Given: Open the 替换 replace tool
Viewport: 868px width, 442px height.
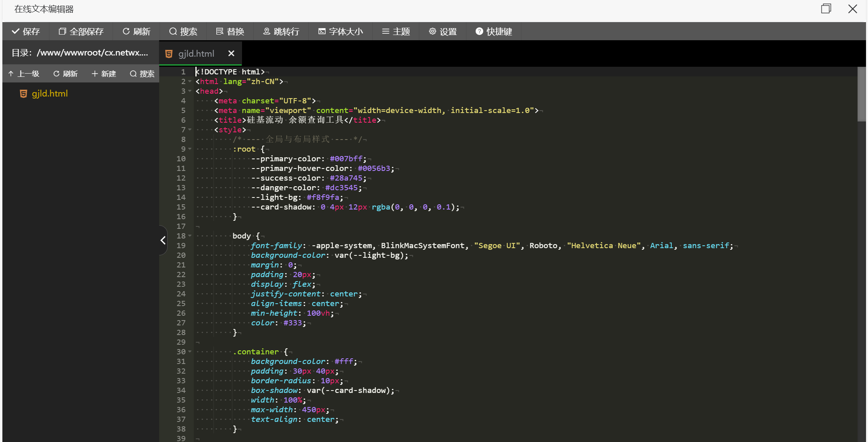Looking at the screenshot, I should click(x=219, y=31).
